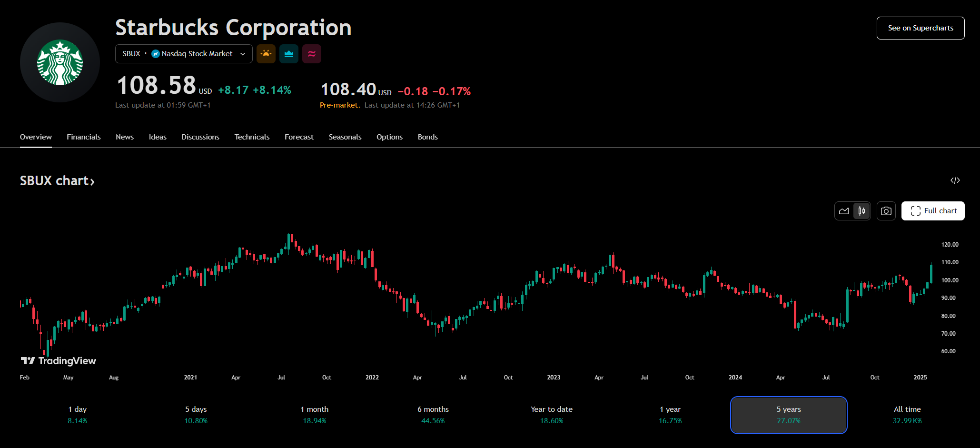Viewport: 980px width, 448px height.
Task: Select the 1 month range
Action: coord(315,415)
